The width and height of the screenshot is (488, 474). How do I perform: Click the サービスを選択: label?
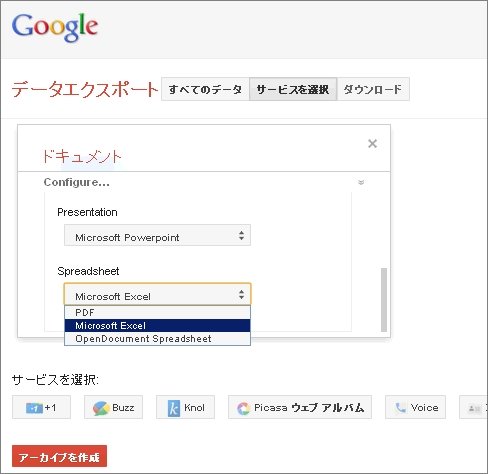point(55,380)
